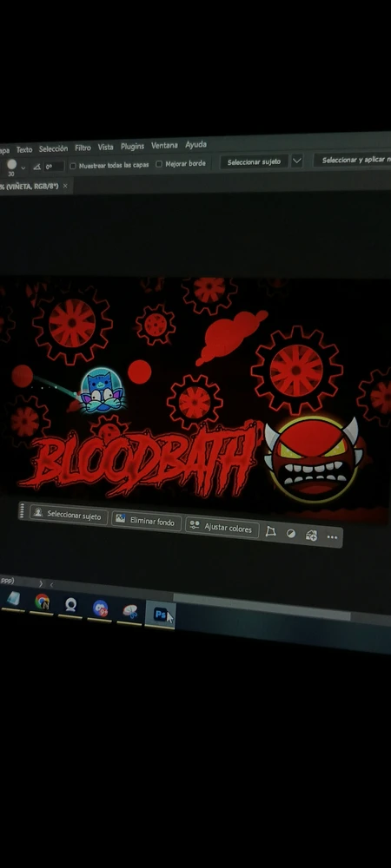Open Google Chrome from the taskbar
The width and height of the screenshot is (391, 868).
tap(42, 602)
